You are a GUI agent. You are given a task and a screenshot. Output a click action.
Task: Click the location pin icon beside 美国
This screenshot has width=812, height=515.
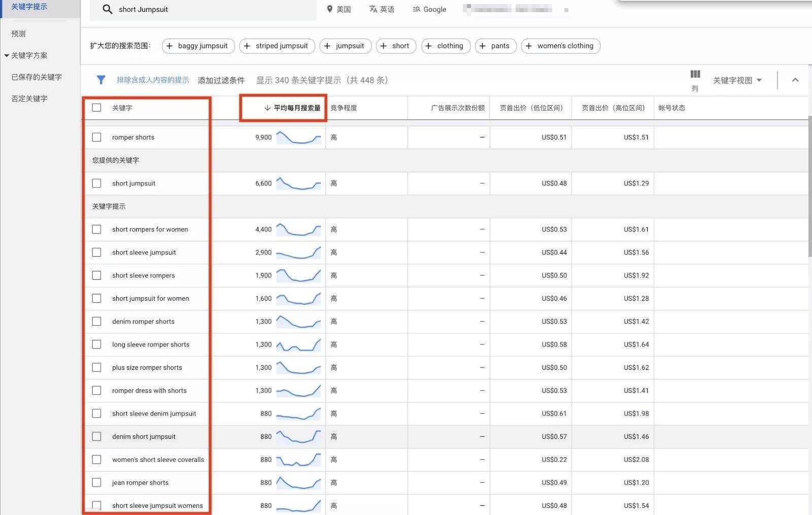(x=330, y=9)
